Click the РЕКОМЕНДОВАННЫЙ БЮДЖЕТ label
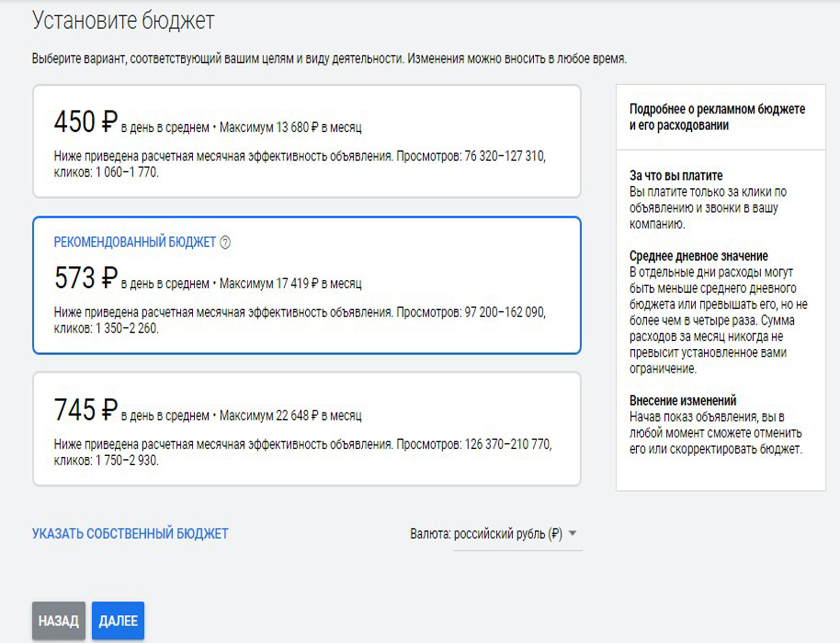 pos(134,242)
